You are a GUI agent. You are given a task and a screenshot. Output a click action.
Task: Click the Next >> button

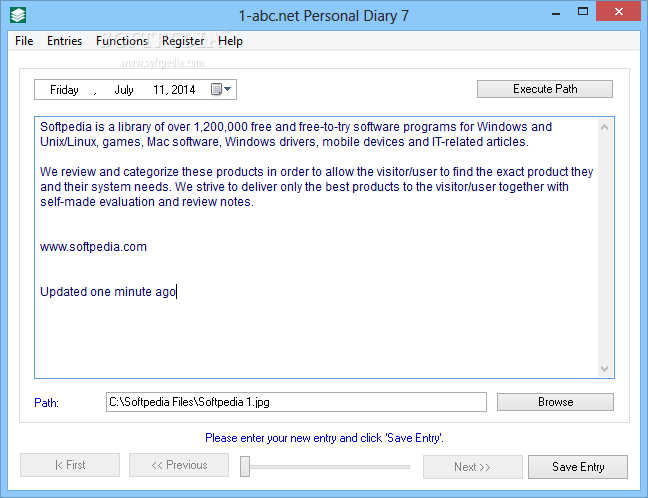pyautogui.click(x=472, y=467)
